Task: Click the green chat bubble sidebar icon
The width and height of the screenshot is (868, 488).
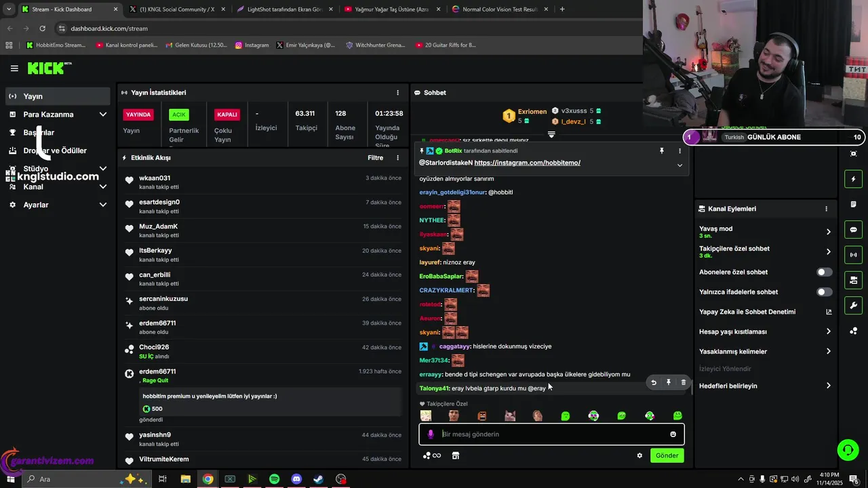Action: (853, 230)
